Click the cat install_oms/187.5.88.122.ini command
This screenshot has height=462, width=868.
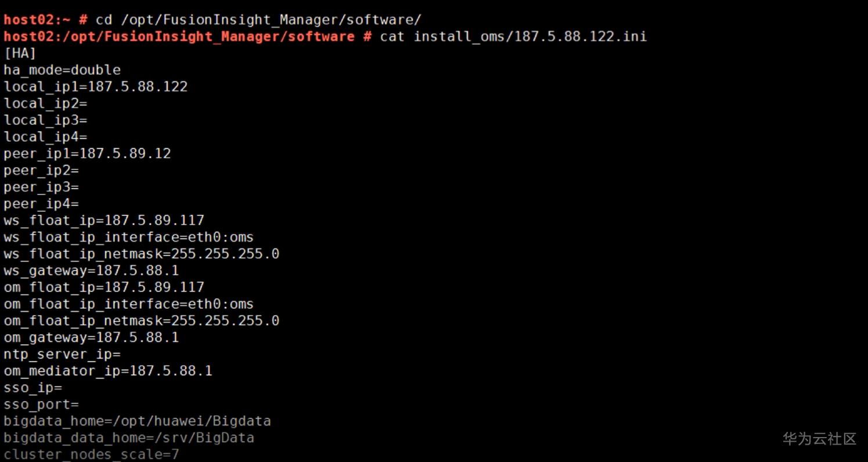click(x=513, y=37)
